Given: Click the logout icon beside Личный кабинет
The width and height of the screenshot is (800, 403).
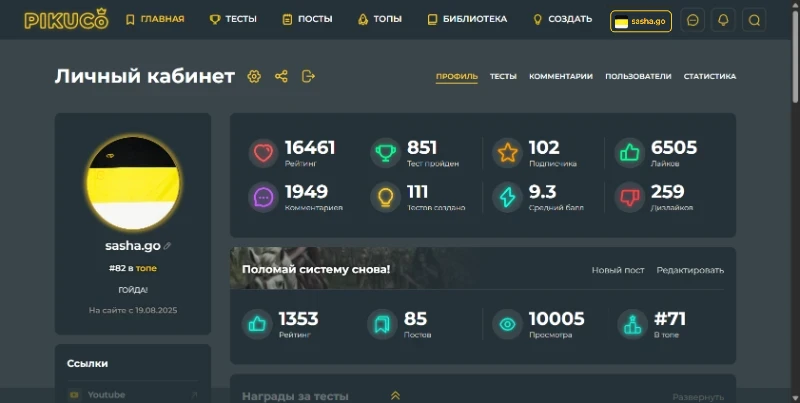Looking at the screenshot, I should coord(308,77).
